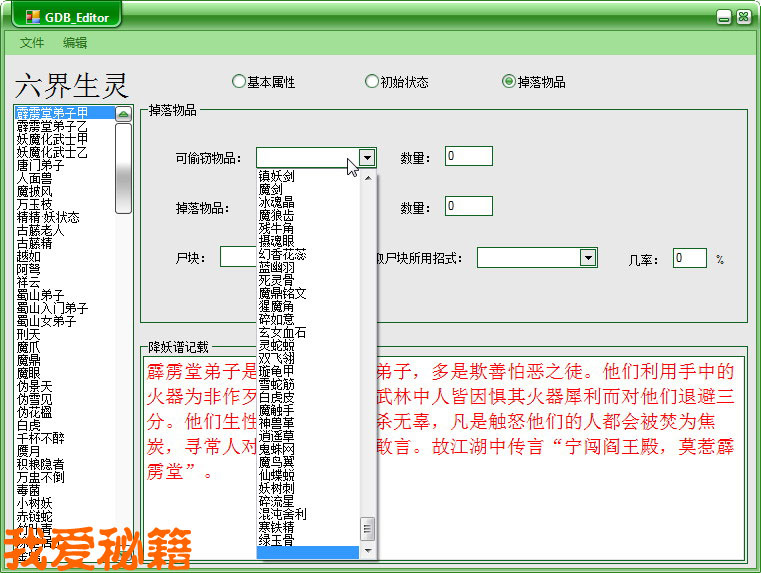The height and width of the screenshot is (573, 761).
Task: Click the GDB_Editor app icon in title bar
Action: (x=33, y=16)
